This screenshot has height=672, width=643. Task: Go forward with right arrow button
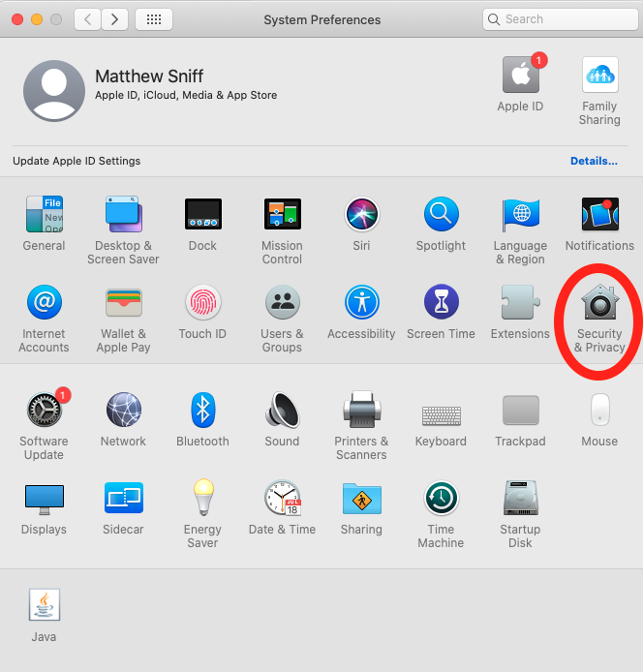pyautogui.click(x=114, y=19)
